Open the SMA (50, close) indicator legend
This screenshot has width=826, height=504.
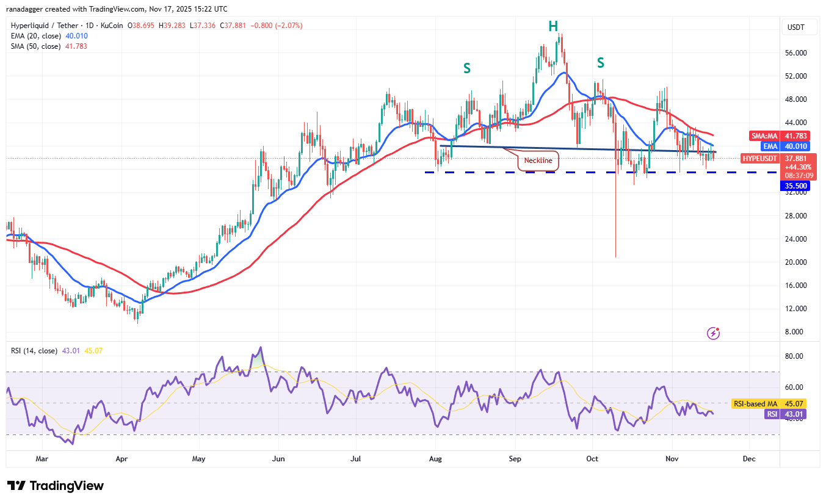pyautogui.click(x=35, y=46)
